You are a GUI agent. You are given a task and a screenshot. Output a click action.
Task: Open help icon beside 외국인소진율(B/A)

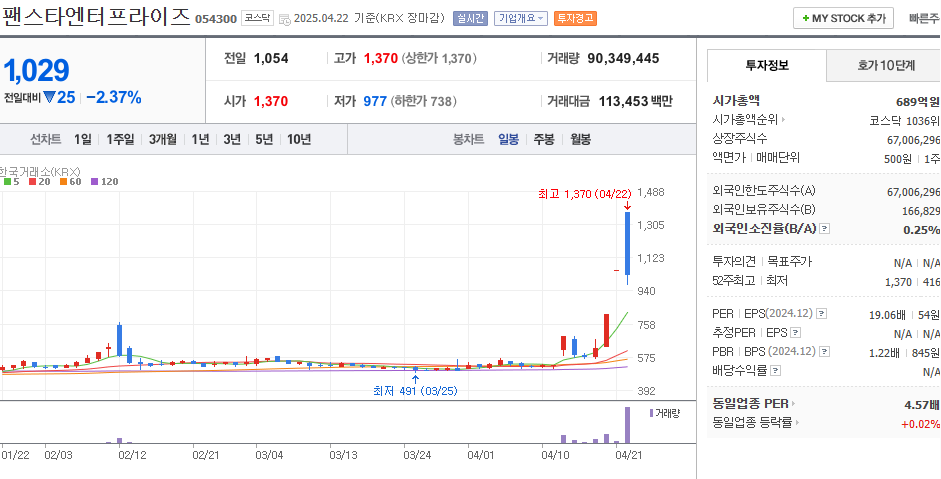point(825,229)
